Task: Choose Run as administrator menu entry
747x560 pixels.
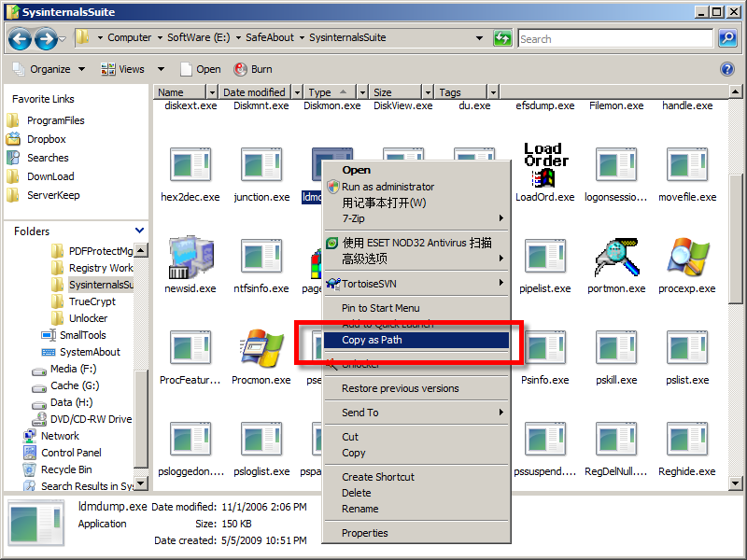Action: point(416,187)
